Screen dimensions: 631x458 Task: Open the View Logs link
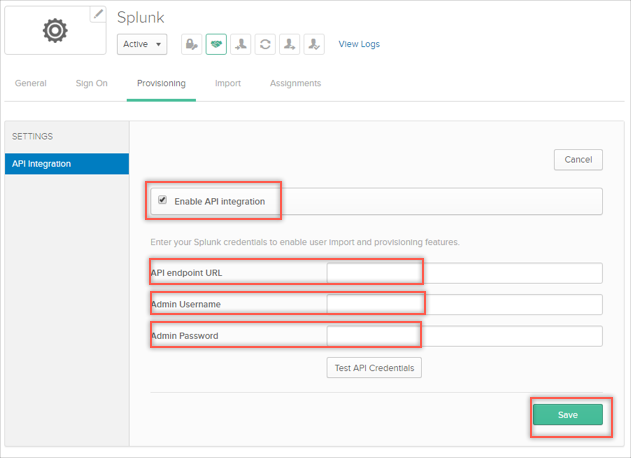coord(359,44)
